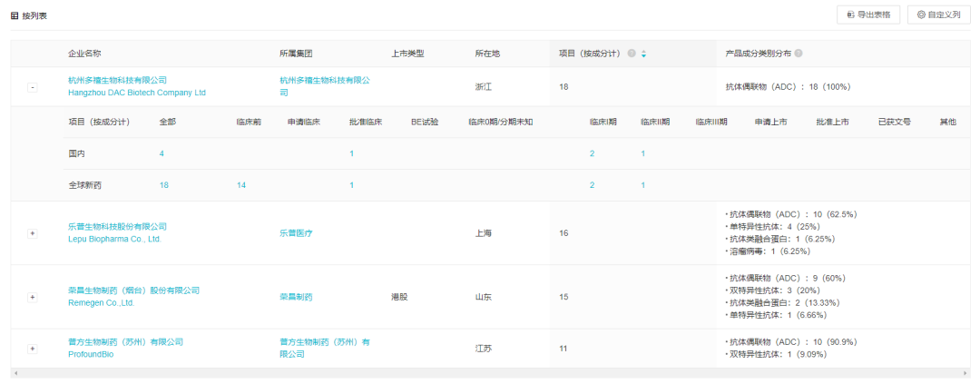Click 国内 临床I期 count 2

click(x=592, y=153)
